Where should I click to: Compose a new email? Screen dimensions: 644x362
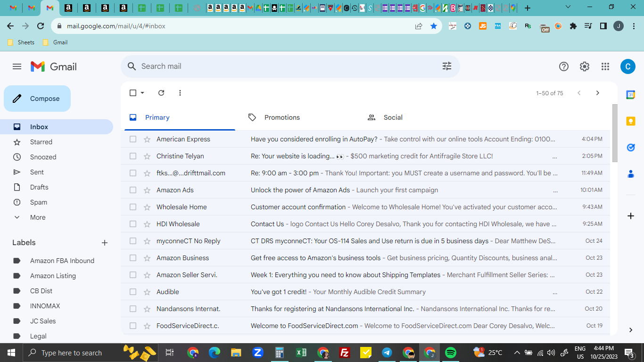click(x=37, y=99)
